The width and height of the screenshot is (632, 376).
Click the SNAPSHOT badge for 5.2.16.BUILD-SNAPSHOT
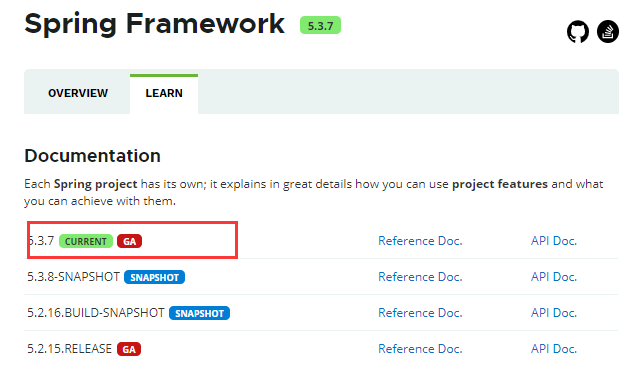click(x=200, y=313)
